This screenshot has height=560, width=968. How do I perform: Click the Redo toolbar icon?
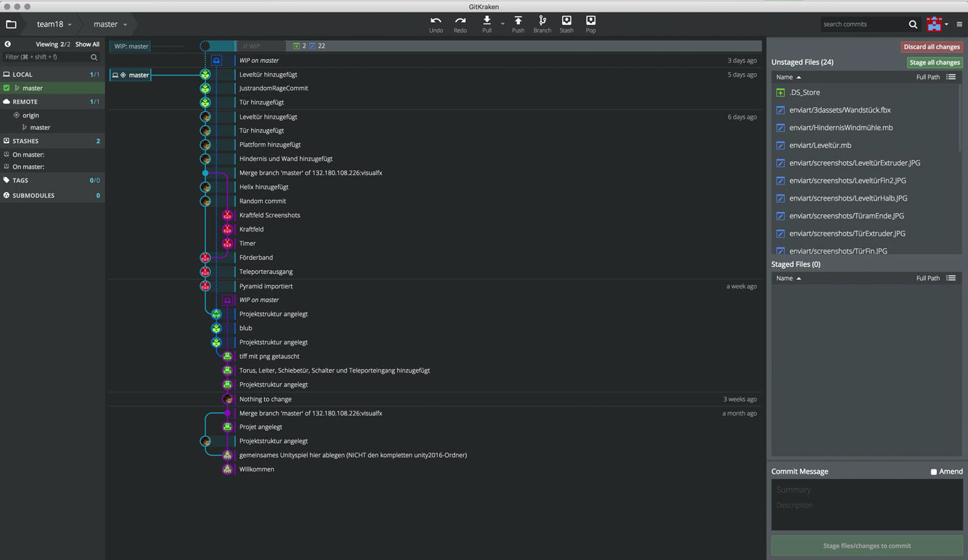coord(460,21)
